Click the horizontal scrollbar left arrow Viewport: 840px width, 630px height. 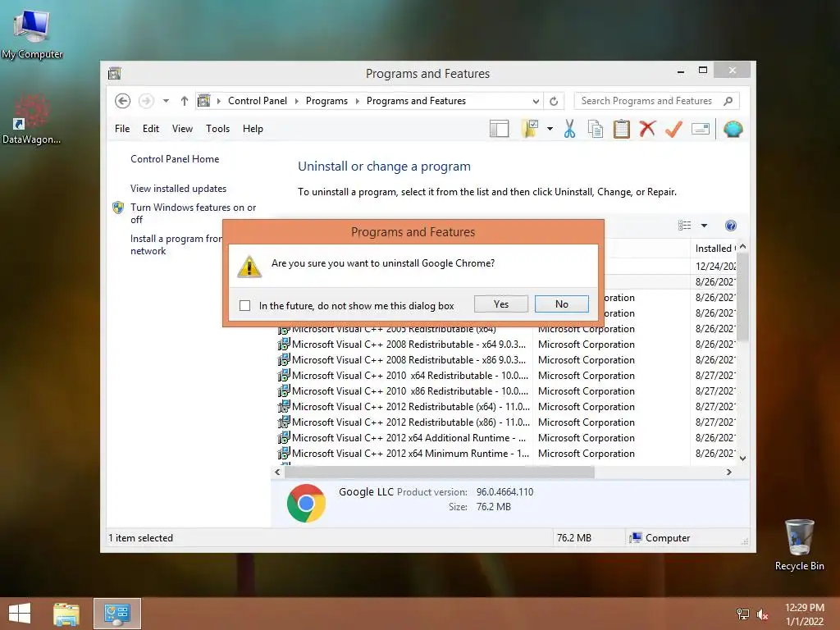tap(277, 472)
